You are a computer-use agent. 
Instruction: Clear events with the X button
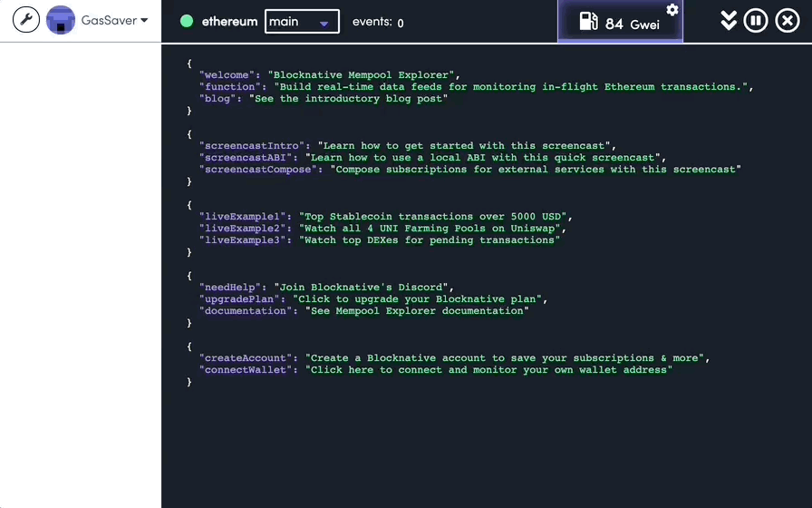788,21
